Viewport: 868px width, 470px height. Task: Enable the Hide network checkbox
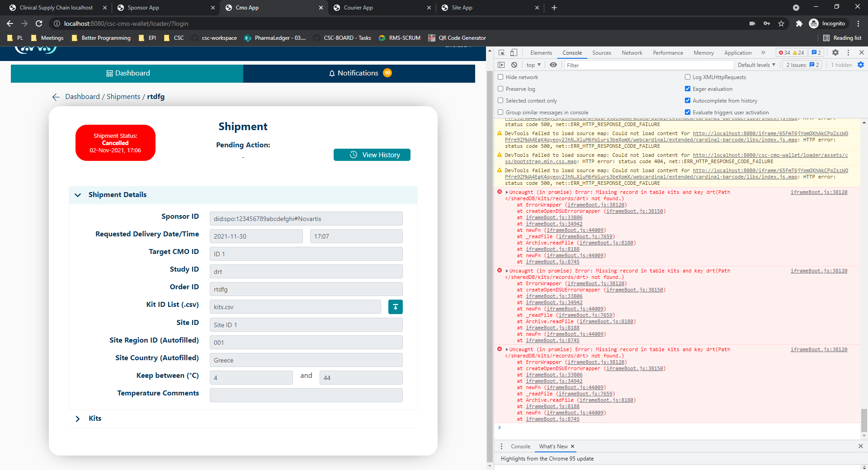coord(500,77)
